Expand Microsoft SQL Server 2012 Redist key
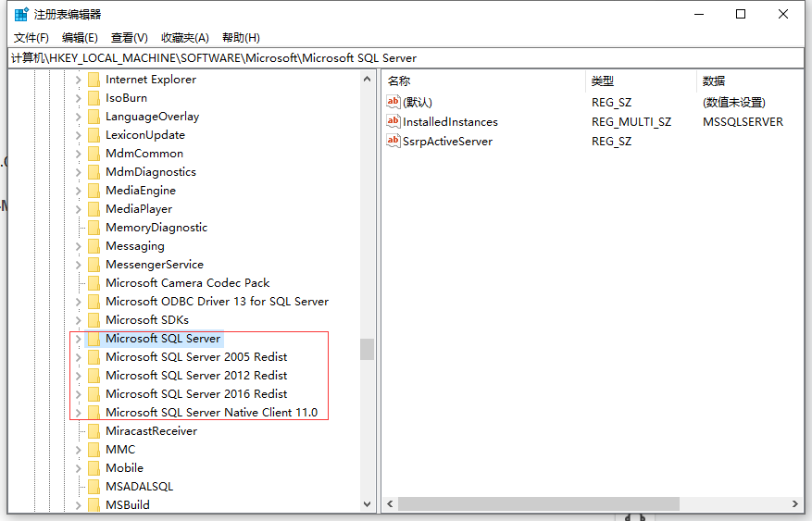 coord(78,376)
